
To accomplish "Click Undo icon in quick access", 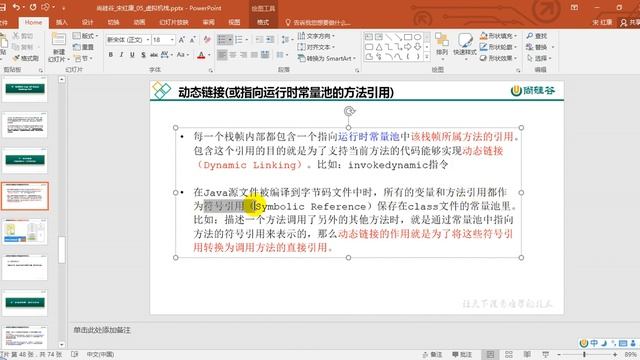I will [16, 7].
